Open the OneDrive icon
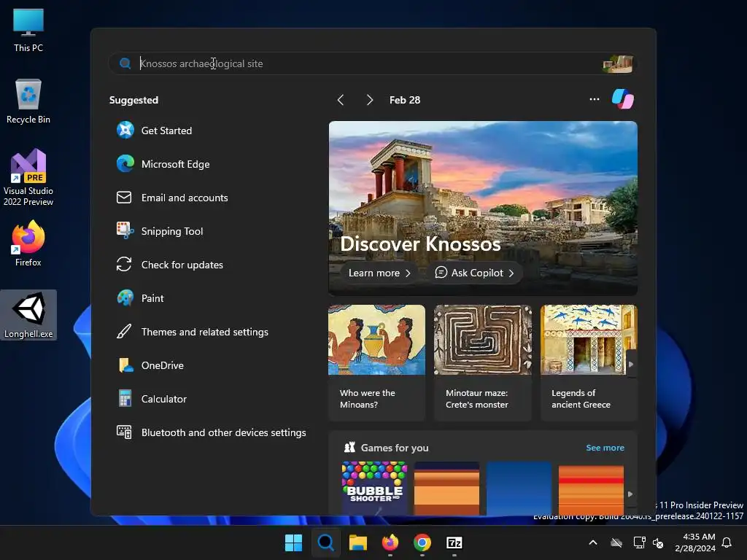 (125, 365)
